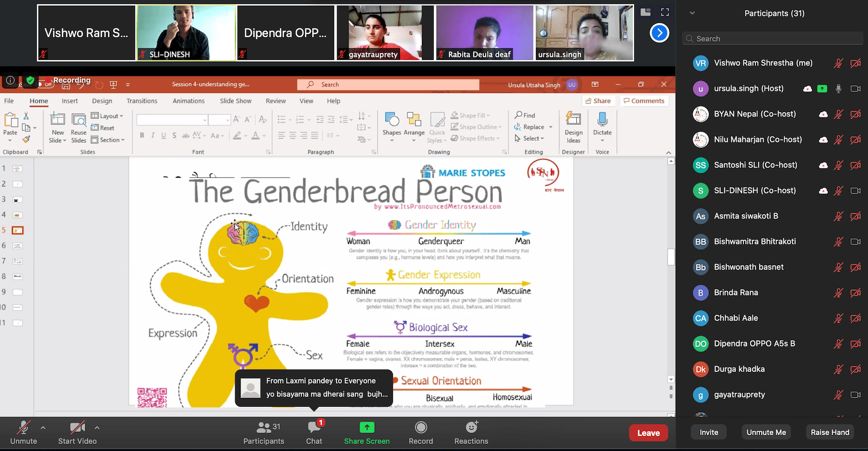
Task: Click the Cut scissors icon
Action: coord(26,116)
